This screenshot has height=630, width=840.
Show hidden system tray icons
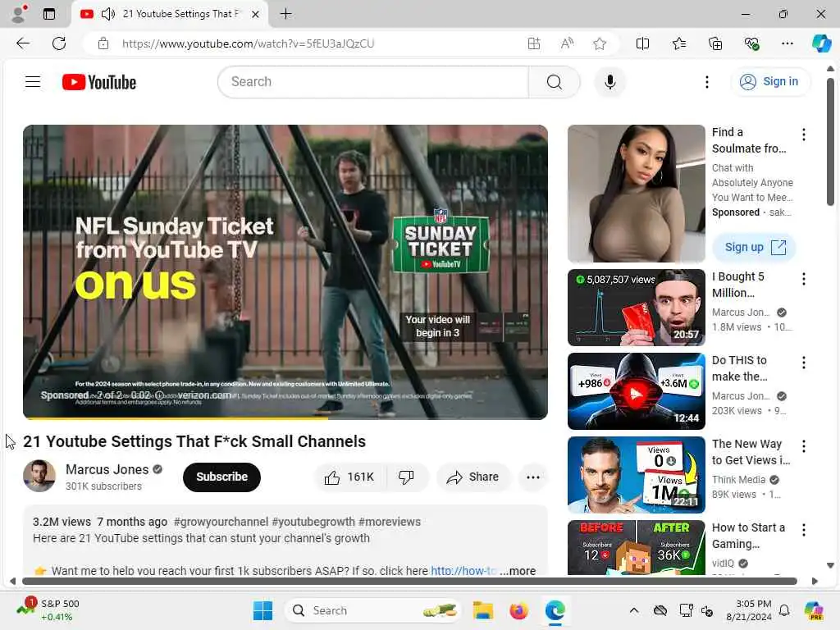tap(634, 610)
